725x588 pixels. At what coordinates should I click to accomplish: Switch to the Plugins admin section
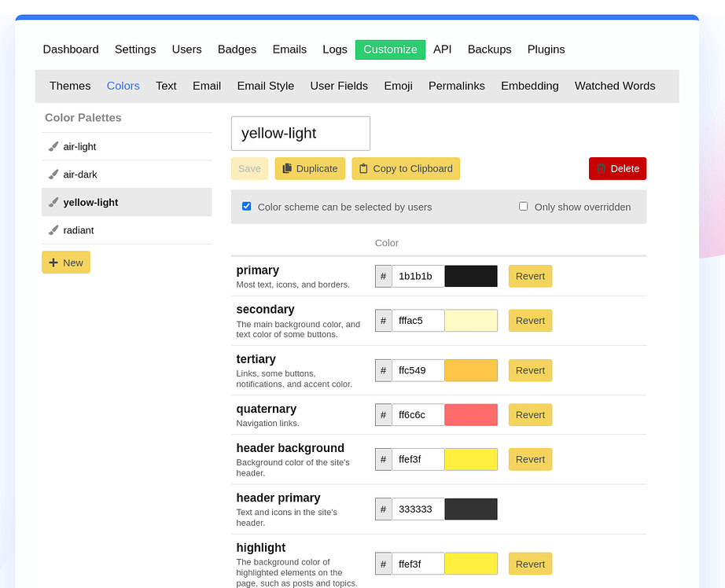click(546, 50)
